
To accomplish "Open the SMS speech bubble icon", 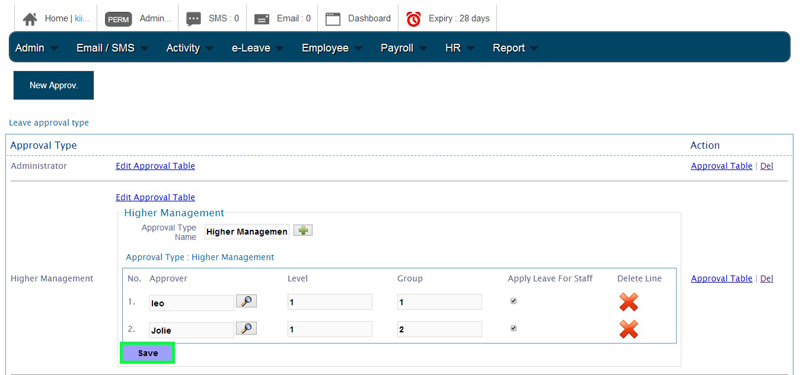I will pyautogui.click(x=193, y=19).
